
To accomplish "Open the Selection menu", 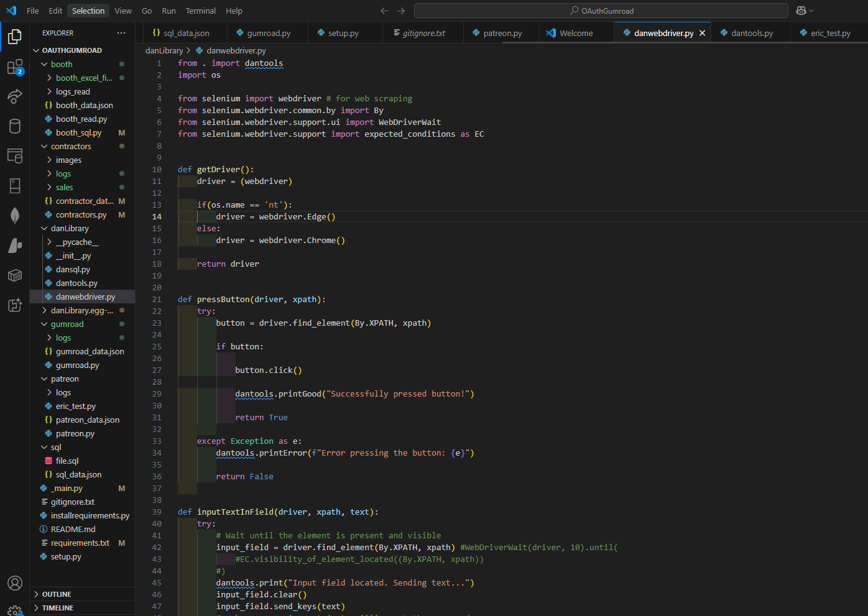I will 88,11.
